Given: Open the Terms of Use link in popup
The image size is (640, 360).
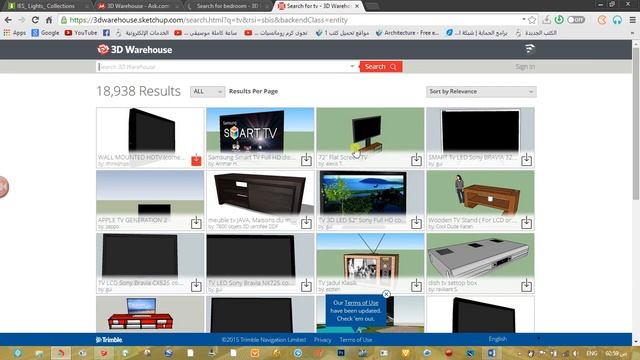Looking at the screenshot, I should point(361,303).
